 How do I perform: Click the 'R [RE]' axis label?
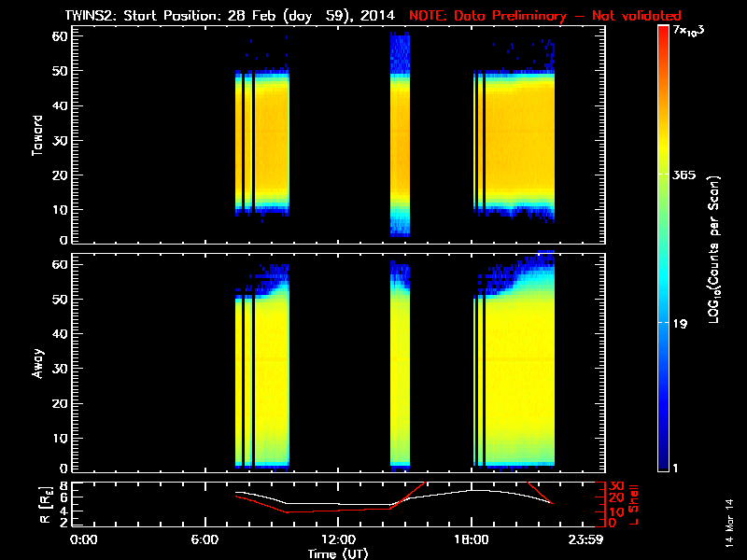[x=45, y=505]
